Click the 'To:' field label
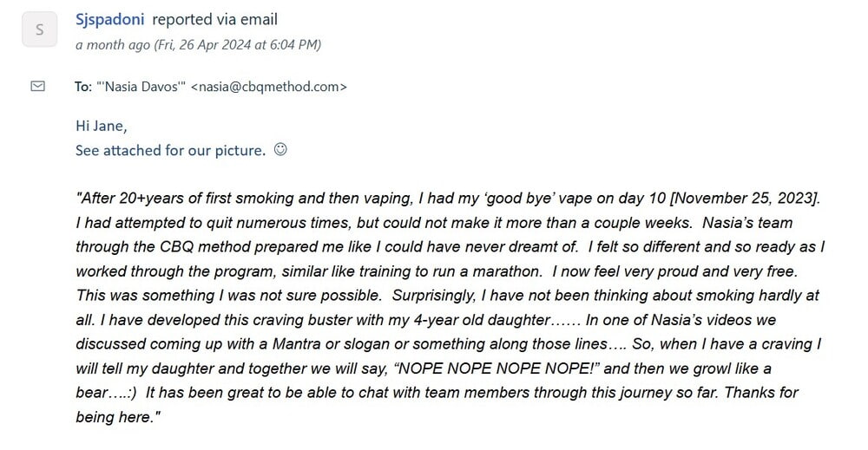 click(83, 87)
